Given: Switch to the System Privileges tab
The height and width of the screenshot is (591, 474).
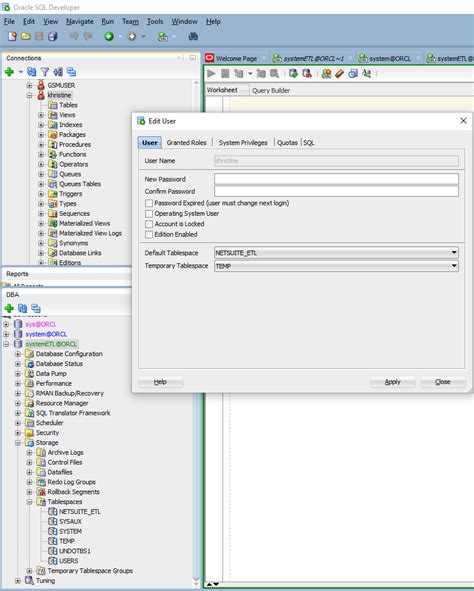Looking at the screenshot, I should click(x=243, y=142).
